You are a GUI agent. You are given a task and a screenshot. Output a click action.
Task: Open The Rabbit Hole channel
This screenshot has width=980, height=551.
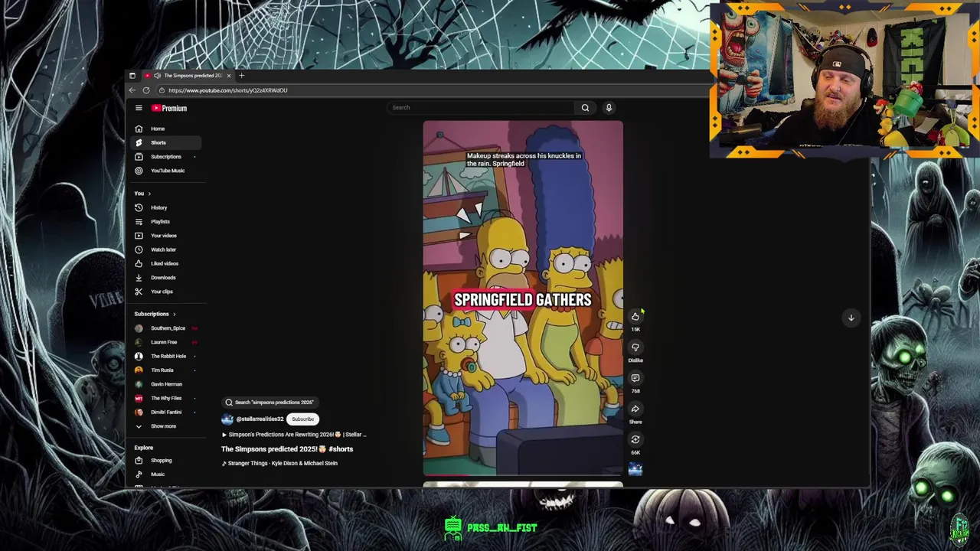[165, 356]
